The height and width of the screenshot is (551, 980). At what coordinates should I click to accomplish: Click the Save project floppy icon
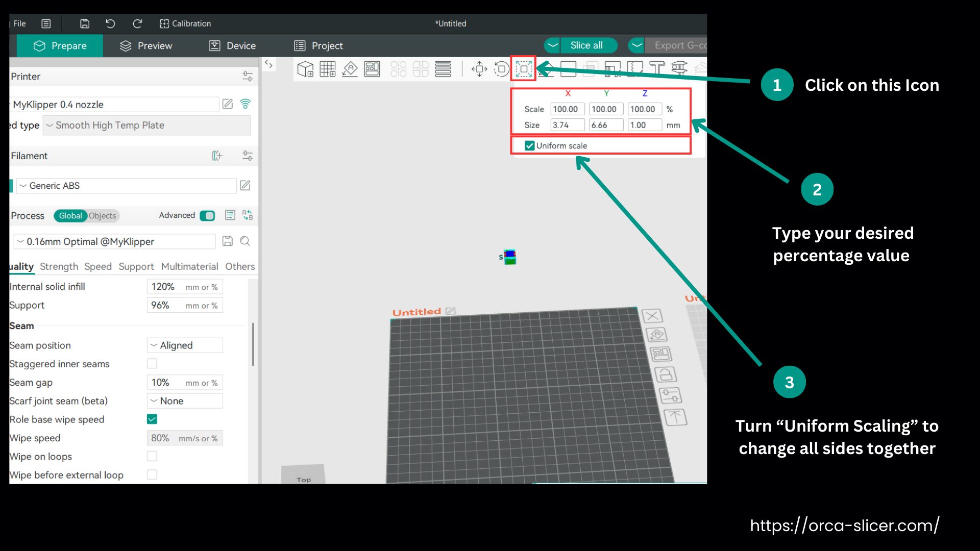point(85,23)
